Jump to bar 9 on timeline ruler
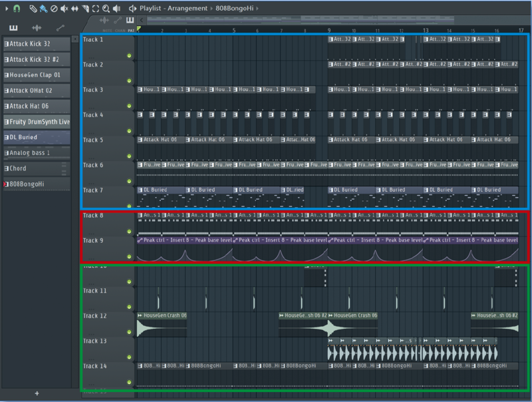The width and height of the screenshot is (532, 402). coord(329,31)
